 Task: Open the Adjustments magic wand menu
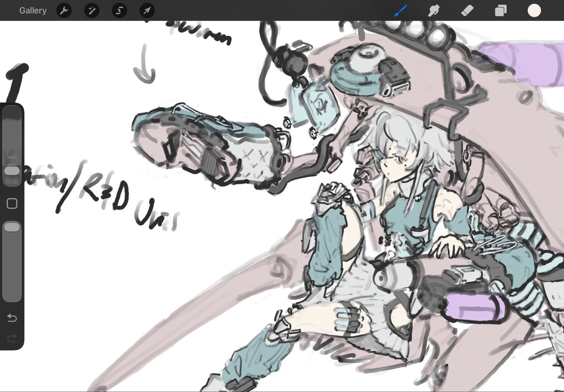[x=92, y=10]
